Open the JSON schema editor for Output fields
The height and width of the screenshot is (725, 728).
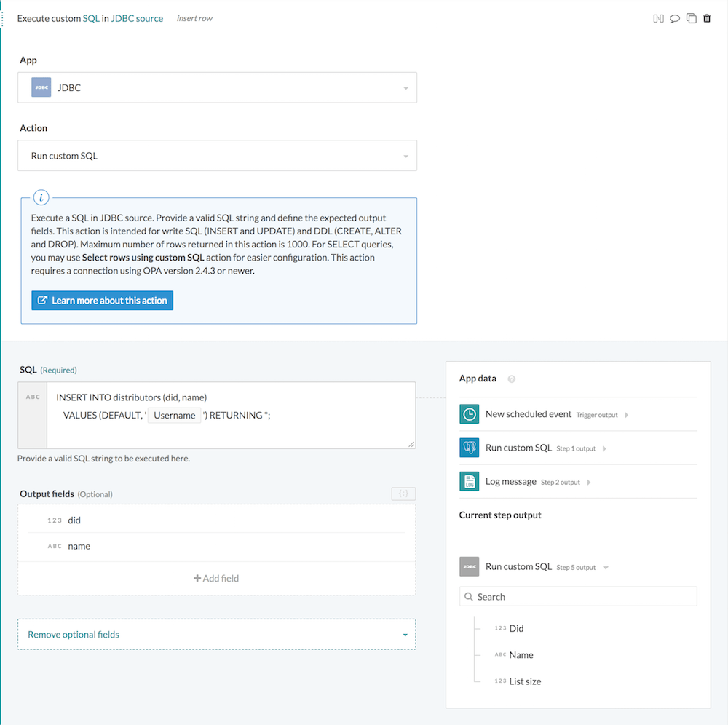[403, 494]
